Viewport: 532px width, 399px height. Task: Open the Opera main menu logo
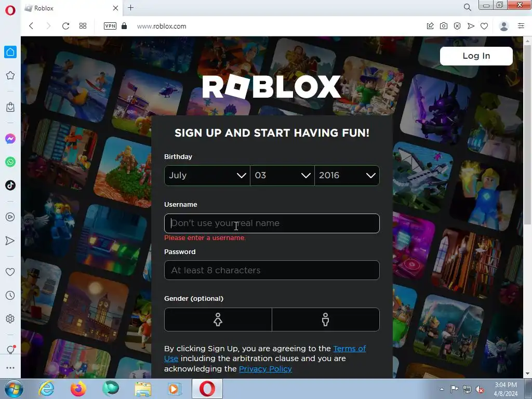pyautogui.click(x=10, y=10)
